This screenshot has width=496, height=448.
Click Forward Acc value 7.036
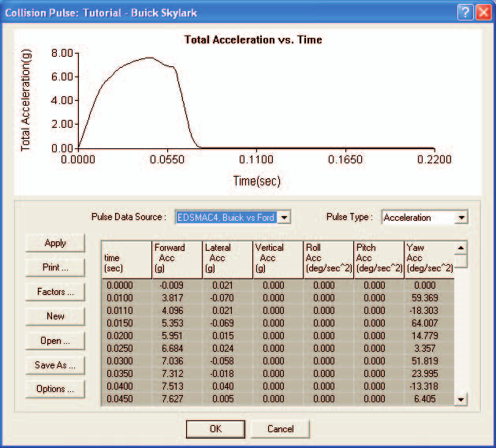177,361
